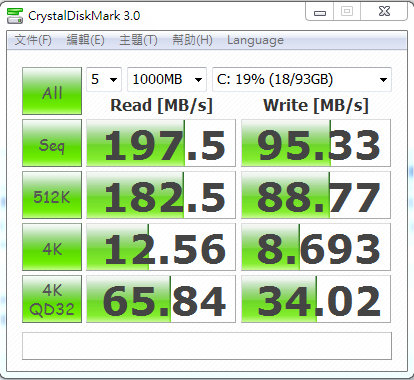Select the 512K write result 88.77
414x380 pixels.
[x=316, y=195]
